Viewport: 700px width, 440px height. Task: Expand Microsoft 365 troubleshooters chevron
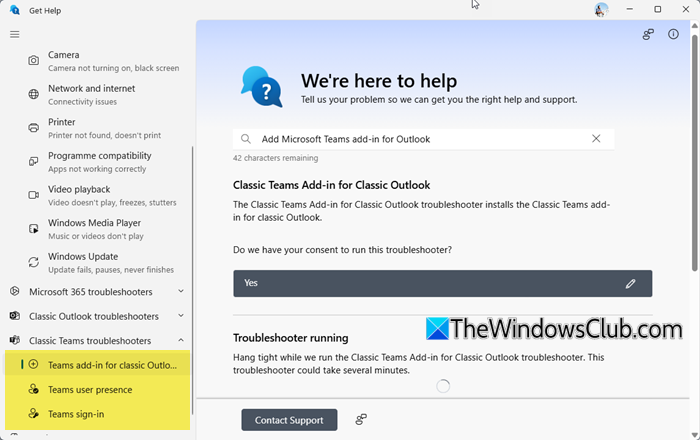pos(181,291)
